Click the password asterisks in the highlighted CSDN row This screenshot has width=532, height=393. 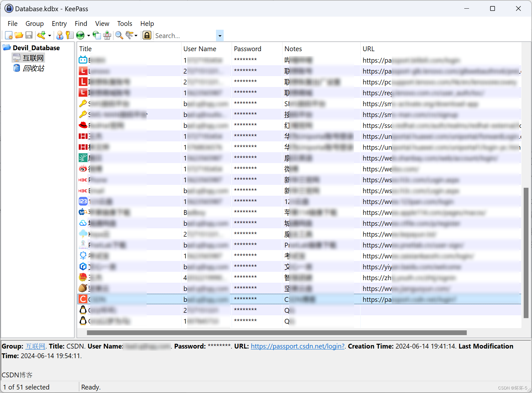point(245,299)
